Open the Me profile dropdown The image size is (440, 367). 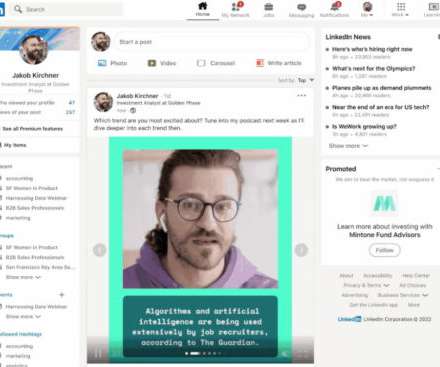[367, 9]
